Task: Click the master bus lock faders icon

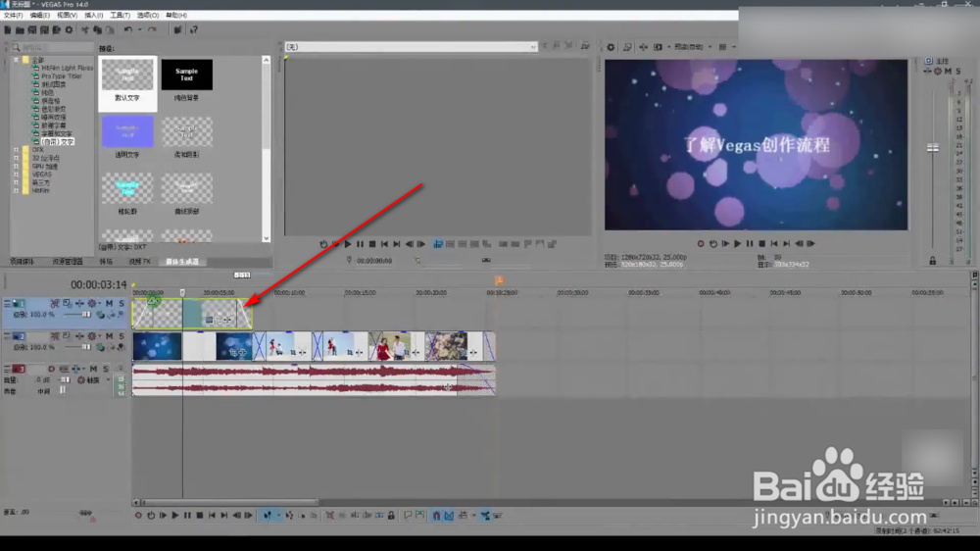Action: click(933, 261)
